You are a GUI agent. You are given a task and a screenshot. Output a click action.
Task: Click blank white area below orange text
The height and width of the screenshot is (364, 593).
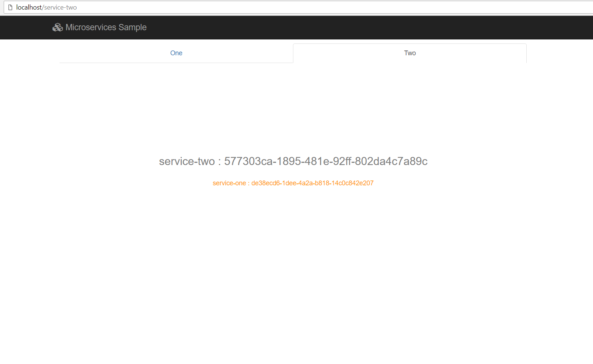pyautogui.click(x=293, y=258)
